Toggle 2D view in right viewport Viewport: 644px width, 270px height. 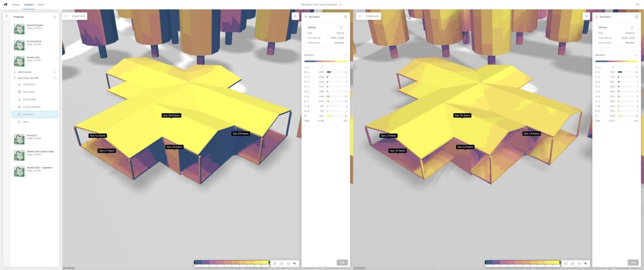pyautogui.click(x=579, y=263)
